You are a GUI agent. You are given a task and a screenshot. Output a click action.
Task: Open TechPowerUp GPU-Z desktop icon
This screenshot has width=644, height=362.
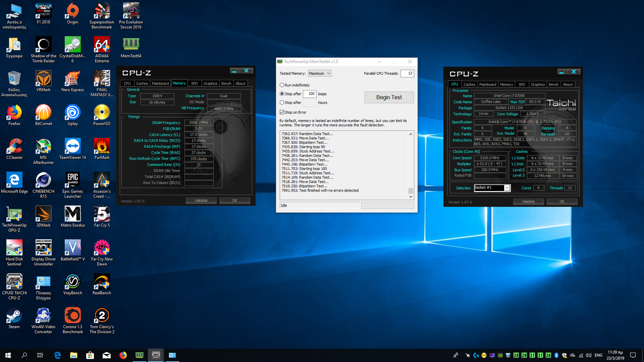[x=14, y=218]
